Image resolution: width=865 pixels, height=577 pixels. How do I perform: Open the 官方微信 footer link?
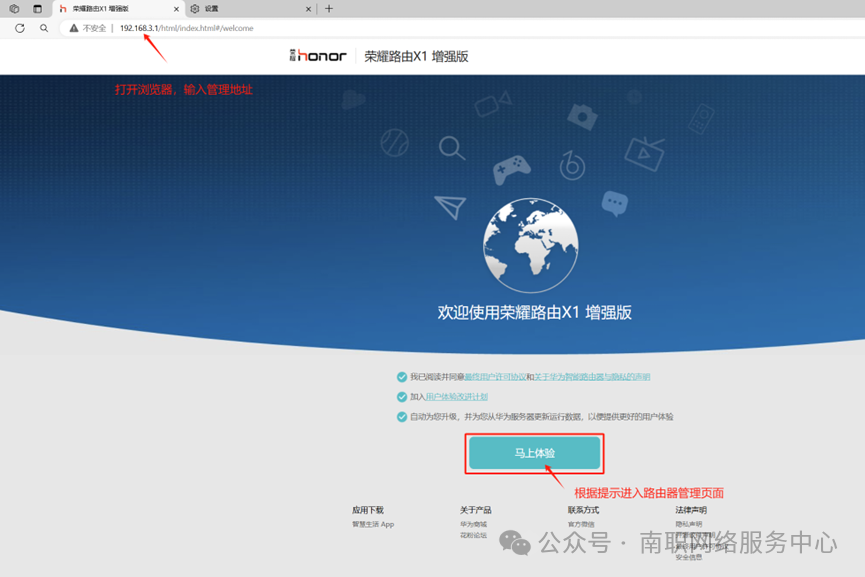point(581,524)
